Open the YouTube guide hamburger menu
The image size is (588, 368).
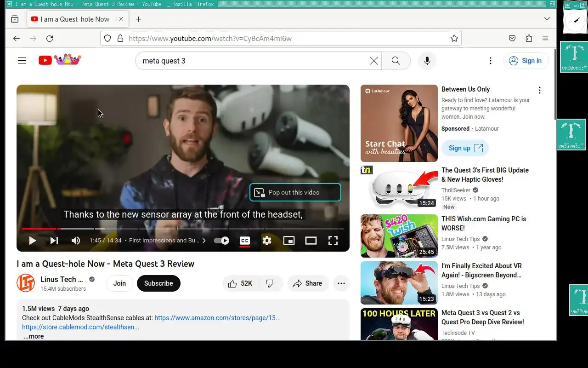pyautogui.click(x=22, y=61)
